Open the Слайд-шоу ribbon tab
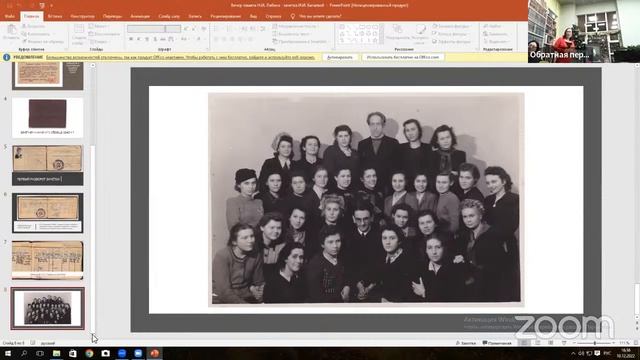The width and height of the screenshot is (640, 360). pos(169,16)
